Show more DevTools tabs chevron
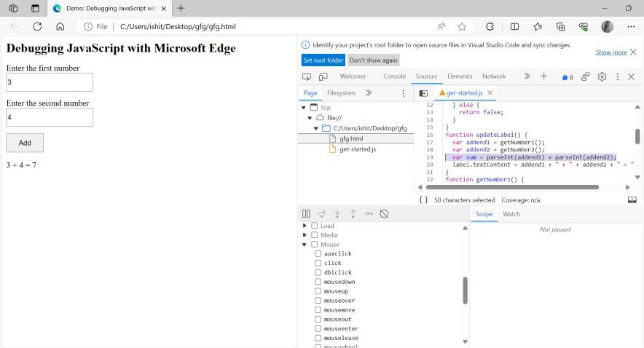This screenshot has width=644, height=348. pos(527,76)
